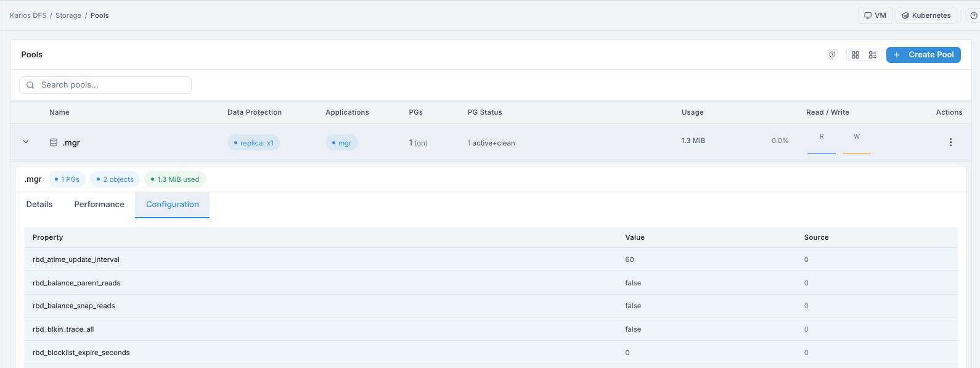Open the Kubernetes view button
The width and height of the screenshot is (980, 368).
tap(926, 15)
